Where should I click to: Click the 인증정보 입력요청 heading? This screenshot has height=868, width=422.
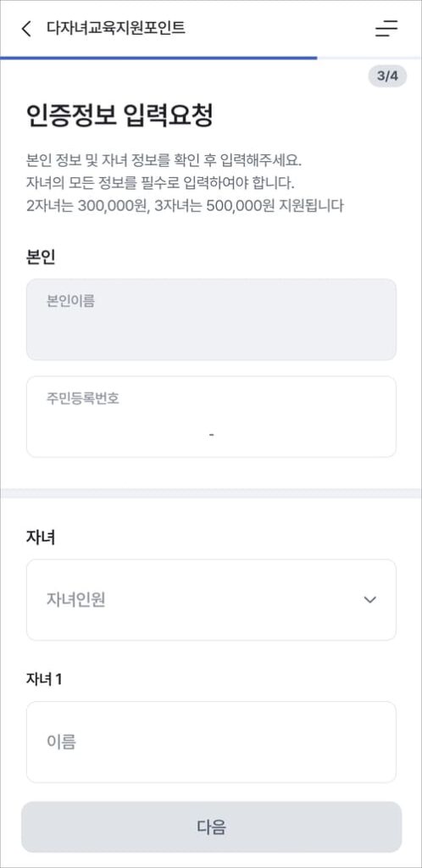[x=119, y=115]
